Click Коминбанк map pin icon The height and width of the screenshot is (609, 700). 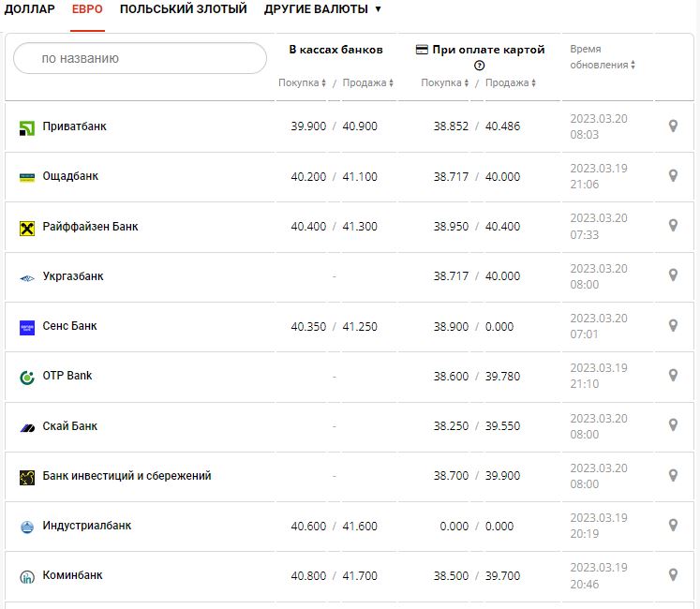[x=673, y=574]
